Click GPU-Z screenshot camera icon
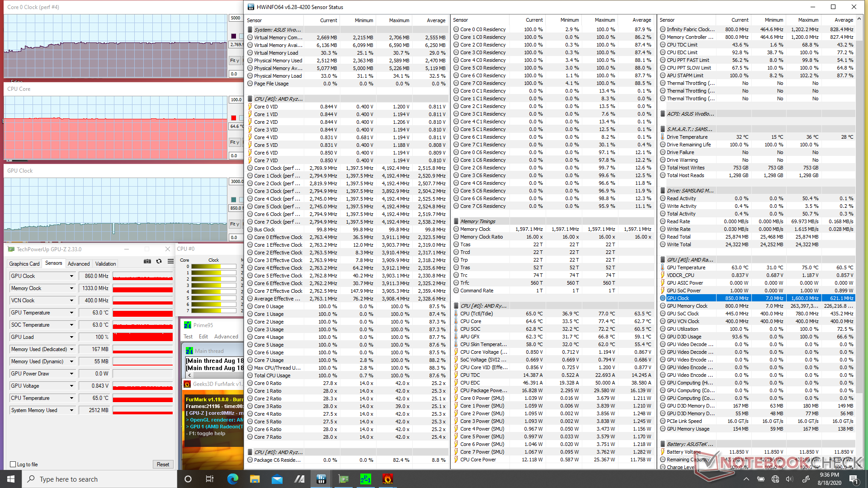The height and width of the screenshot is (488, 868). coord(147,261)
